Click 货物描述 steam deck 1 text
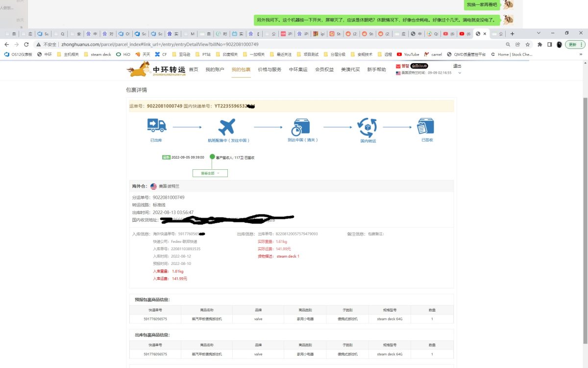The width and height of the screenshot is (588, 368). (x=278, y=256)
